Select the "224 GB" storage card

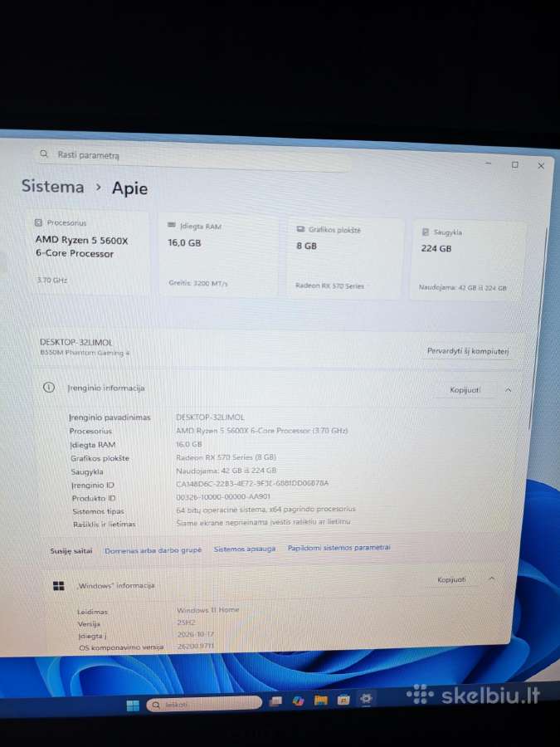pos(468,260)
